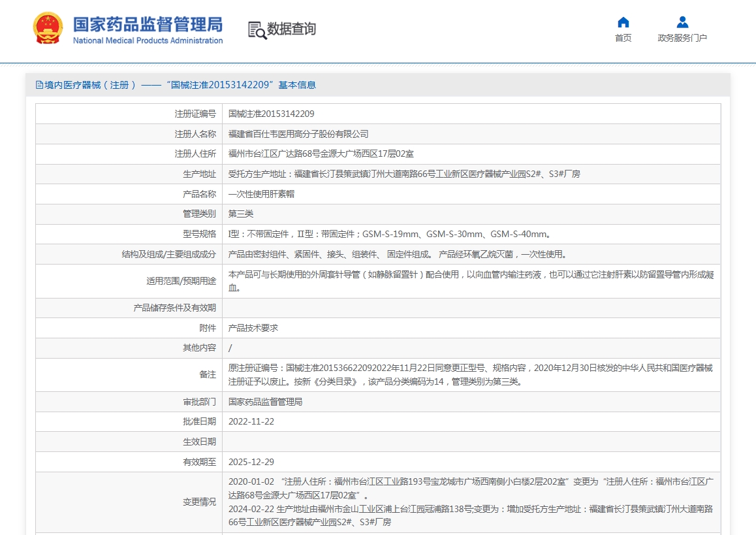Click the 注册证编号 label
This screenshot has width=756, height=535.
click(x=195, y=114)
